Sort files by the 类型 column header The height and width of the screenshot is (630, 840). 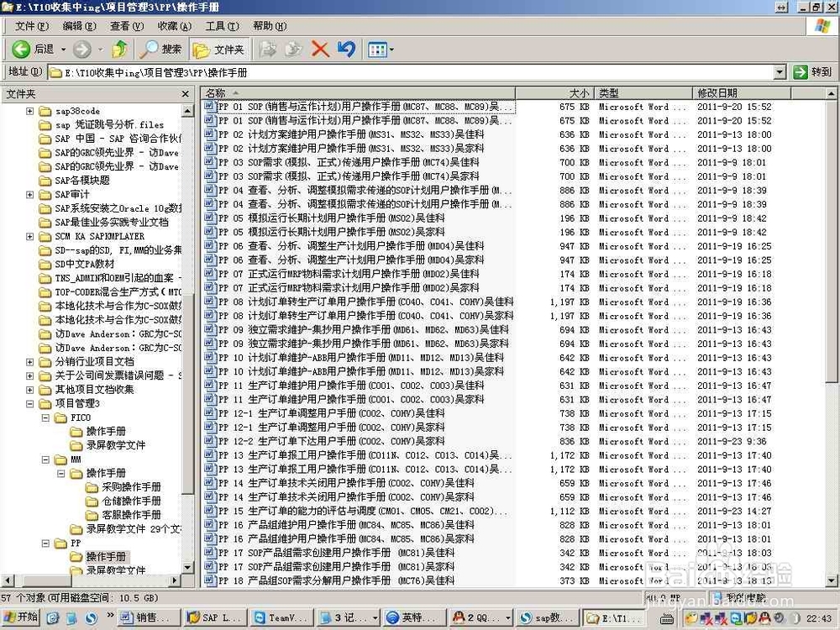point(643,93)
